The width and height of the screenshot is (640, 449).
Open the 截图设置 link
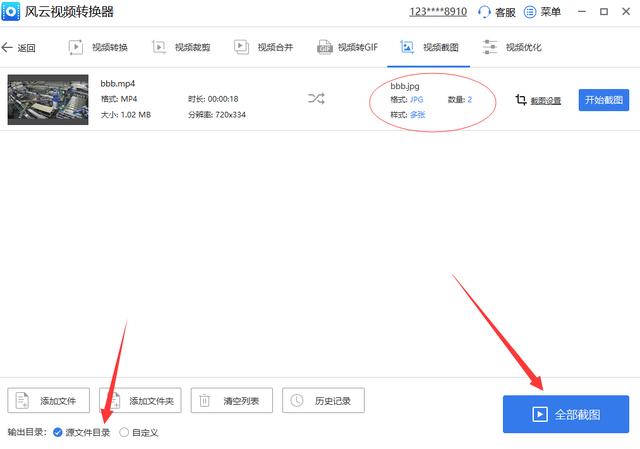coord(546,100)
